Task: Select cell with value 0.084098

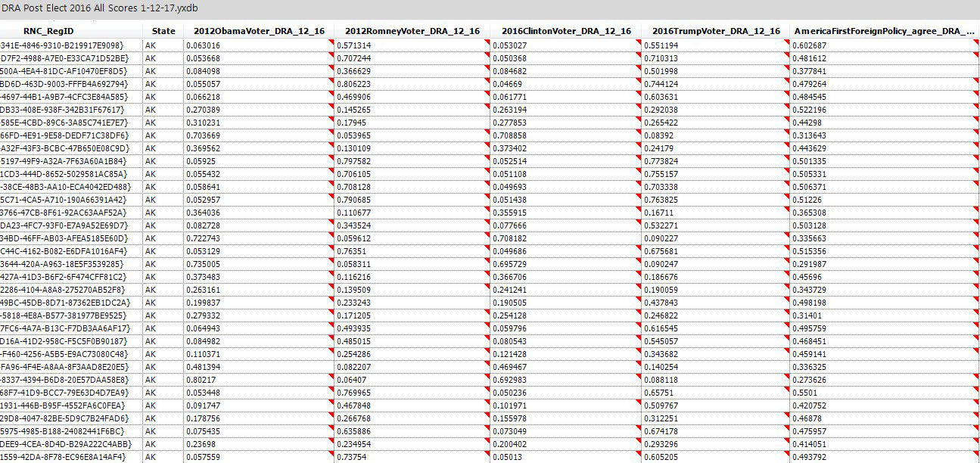Action: [x=259, y=70]
